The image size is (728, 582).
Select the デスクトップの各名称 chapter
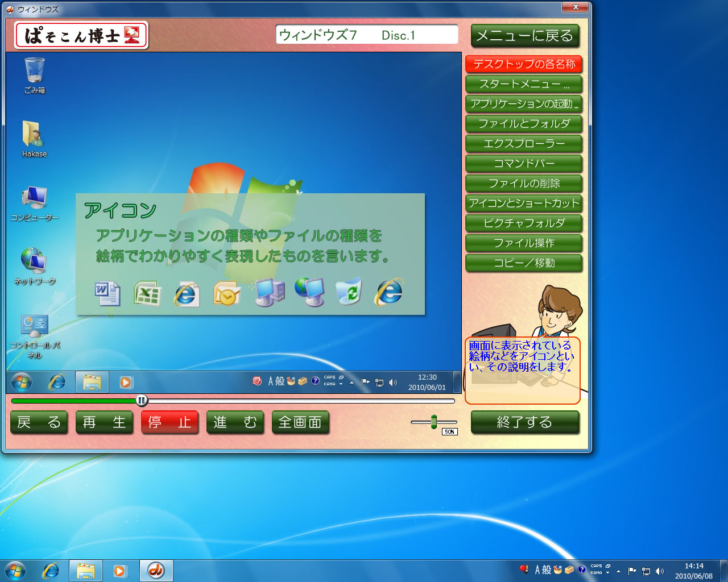[524, 64]
